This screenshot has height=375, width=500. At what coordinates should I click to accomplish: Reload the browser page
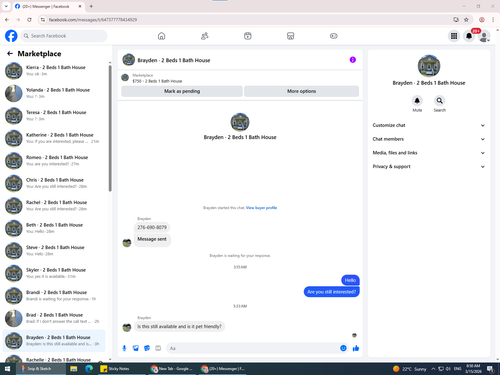coord(29,20)
